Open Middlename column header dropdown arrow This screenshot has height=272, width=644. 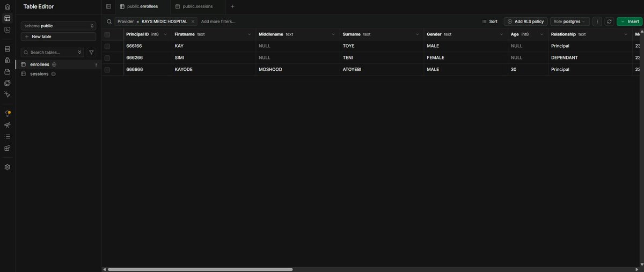point(333,34)
